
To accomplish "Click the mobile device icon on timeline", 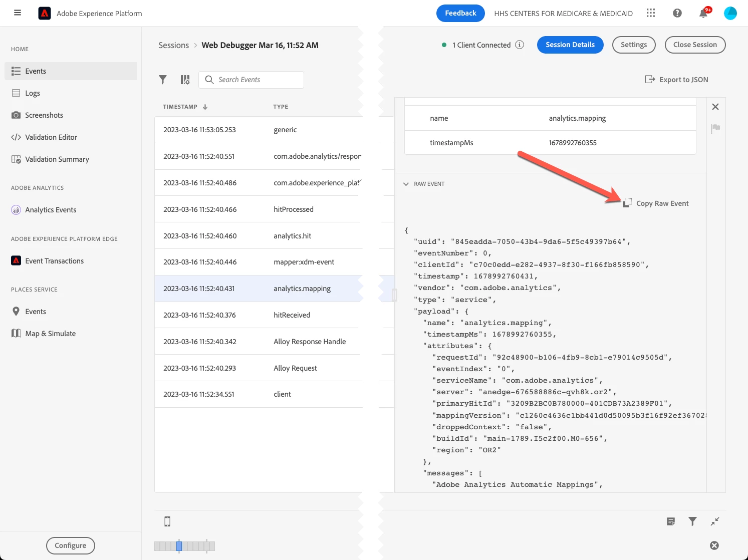I will [x=167, y=521].
